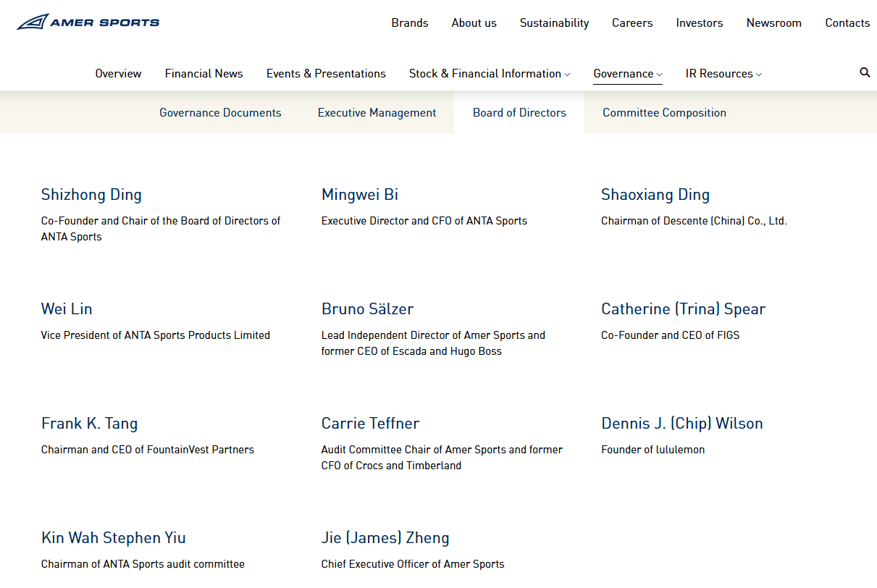Image resolution: width=877 pixels, height=588 pixels.
Task: View Catherine (Trina) Spear's profile
Action: coord(683,308)
